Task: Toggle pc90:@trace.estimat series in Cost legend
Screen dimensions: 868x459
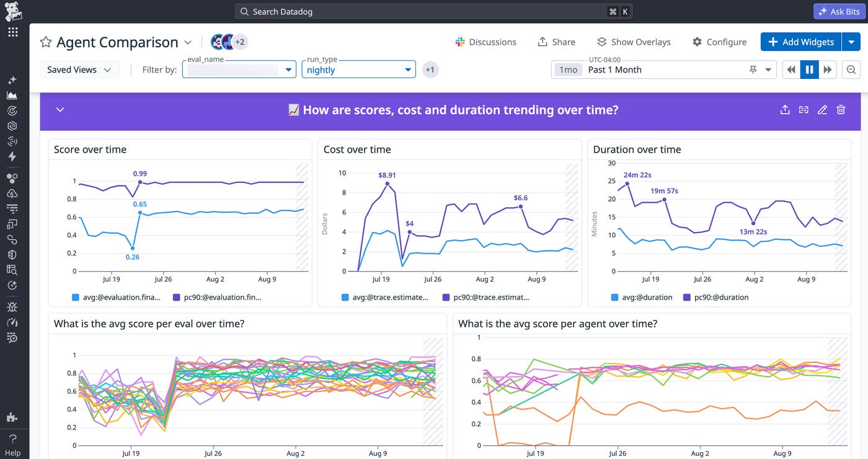Action: click(x=485, y=297)
